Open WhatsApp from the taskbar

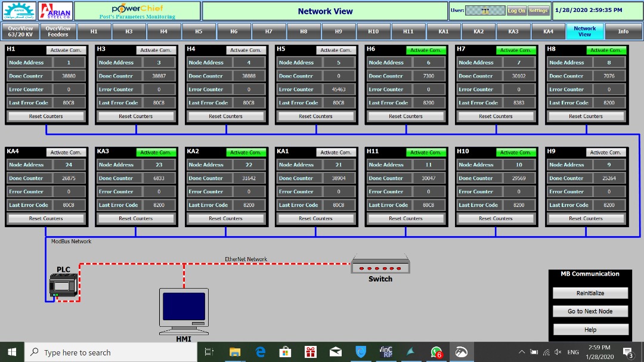tap(436, 352)
